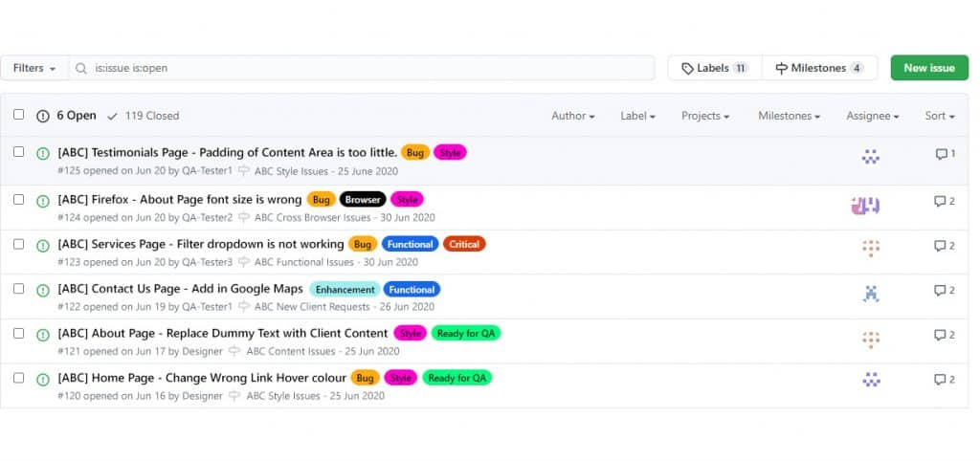
Task: Click milestone icon on issue #124 row
Action: pyautogui.click(x=244, y=218)
